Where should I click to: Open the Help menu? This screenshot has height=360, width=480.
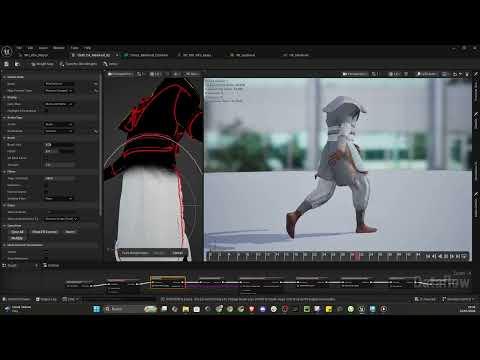click(87, 48)
